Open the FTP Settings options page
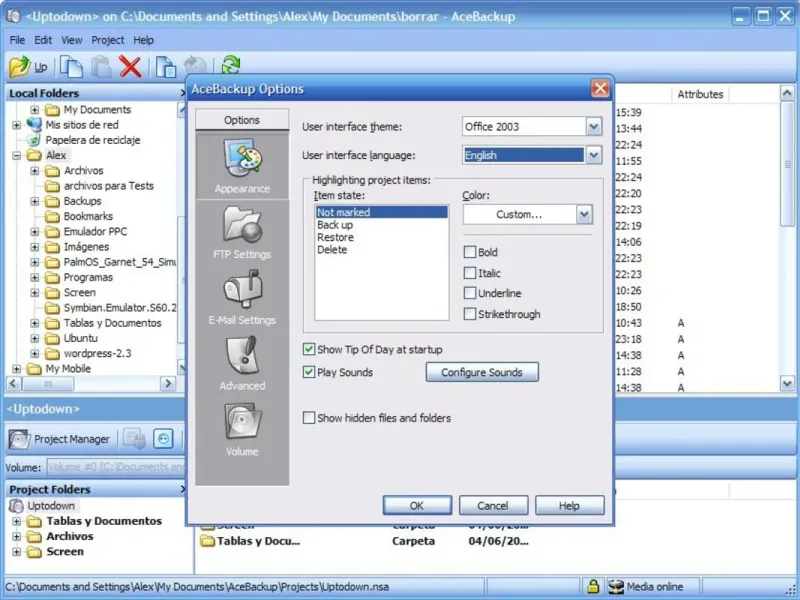 click(242, 232)
